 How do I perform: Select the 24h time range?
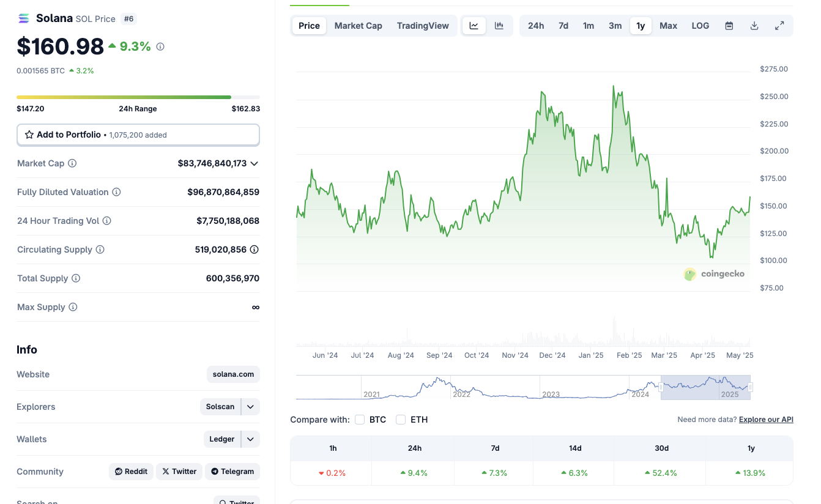coord(536,26)
